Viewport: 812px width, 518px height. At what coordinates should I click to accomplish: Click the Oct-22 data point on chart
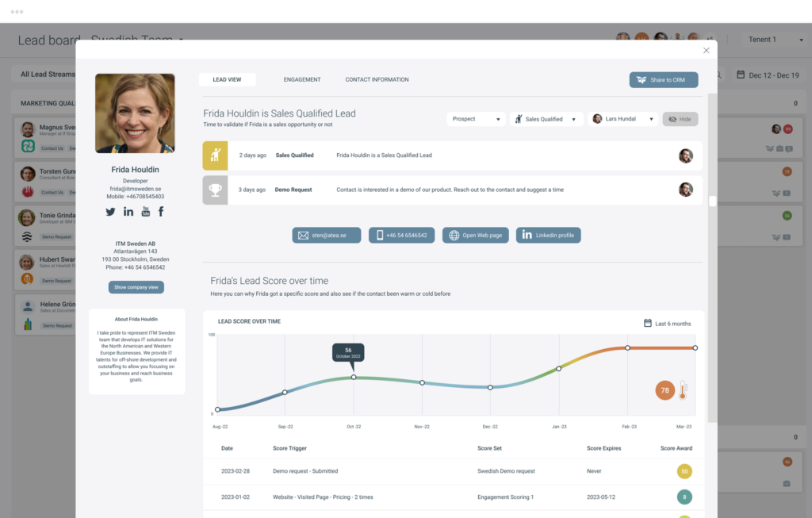(x=354, y=378)
